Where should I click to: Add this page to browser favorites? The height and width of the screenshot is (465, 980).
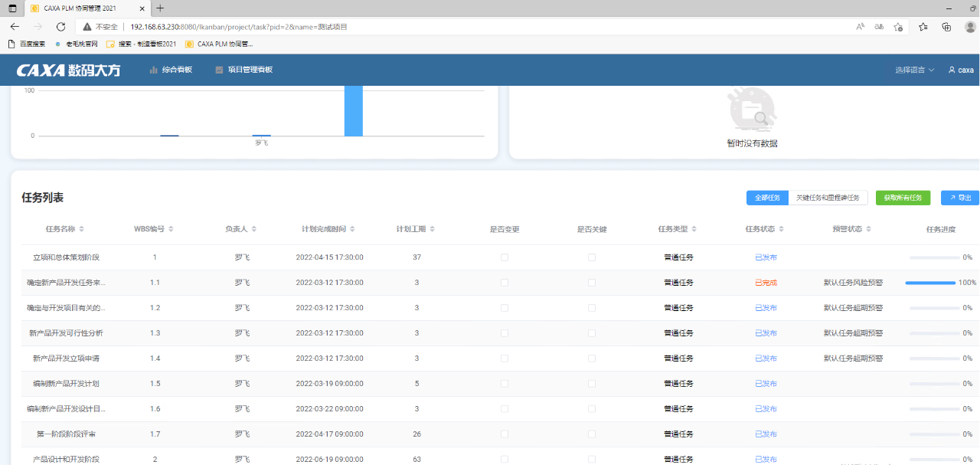click(898, 27)
